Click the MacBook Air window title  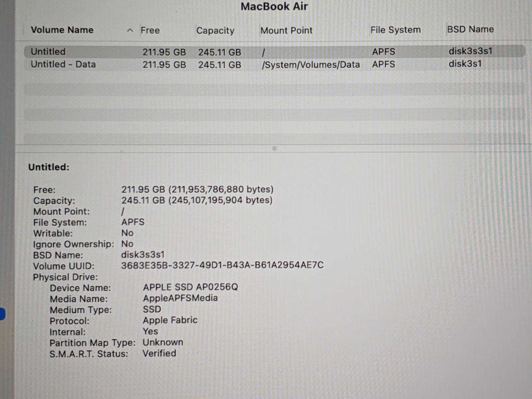pyautogui.click(x=274, y=6)
